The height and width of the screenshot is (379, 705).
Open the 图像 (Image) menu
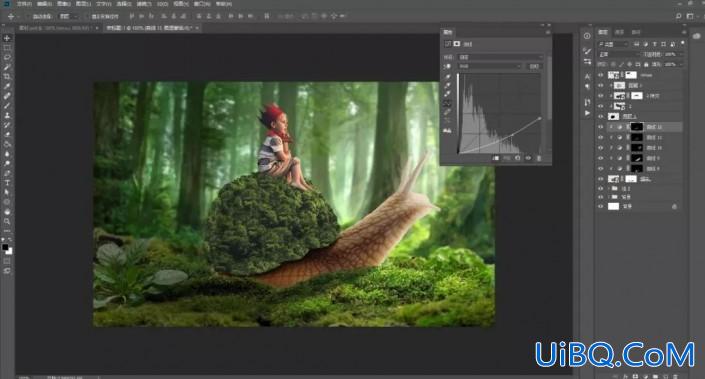tap(64, 4)
